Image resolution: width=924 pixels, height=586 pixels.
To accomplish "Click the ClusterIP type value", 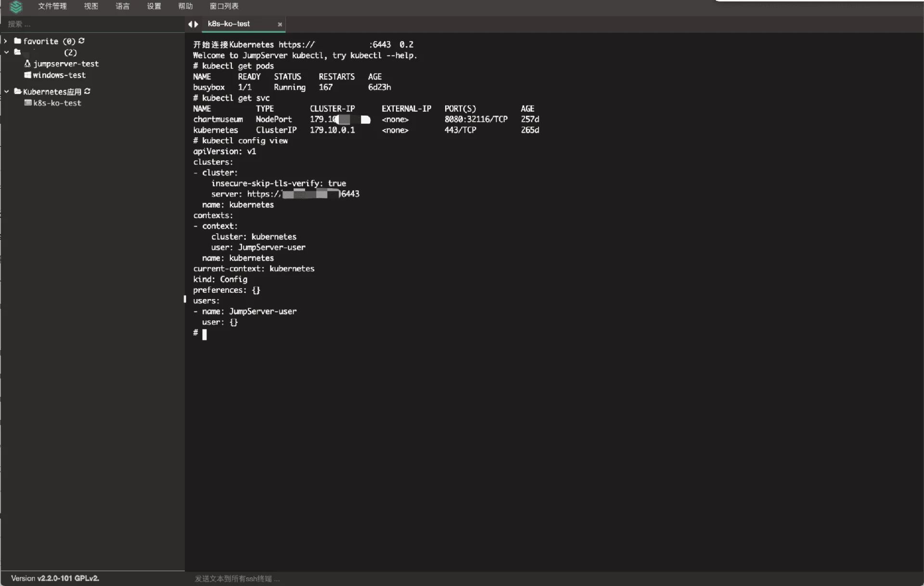I will pyautogui.click(x=276, y=130).
